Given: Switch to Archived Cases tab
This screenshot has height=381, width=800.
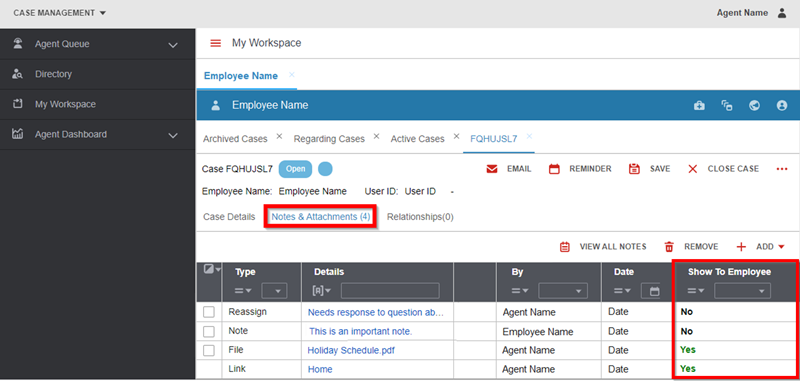Looking at the screenshot, I should click(235, 139).
